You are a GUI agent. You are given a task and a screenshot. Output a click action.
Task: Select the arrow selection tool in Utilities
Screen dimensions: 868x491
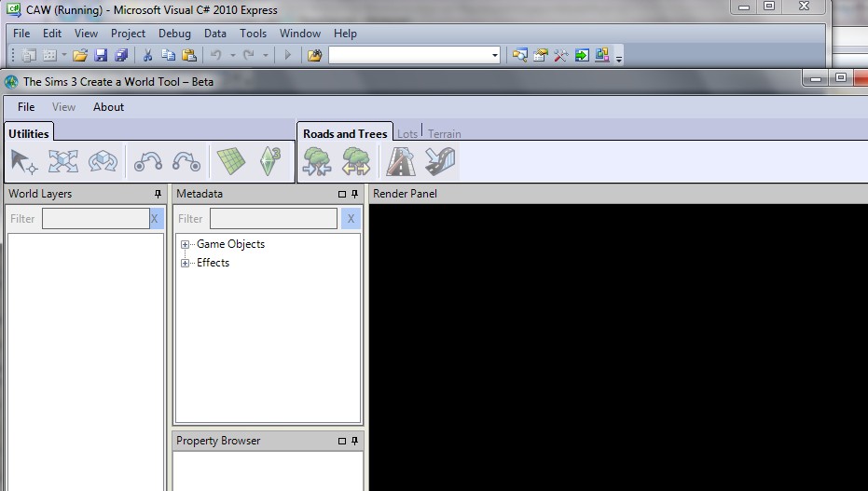click(x=23, y=162)
